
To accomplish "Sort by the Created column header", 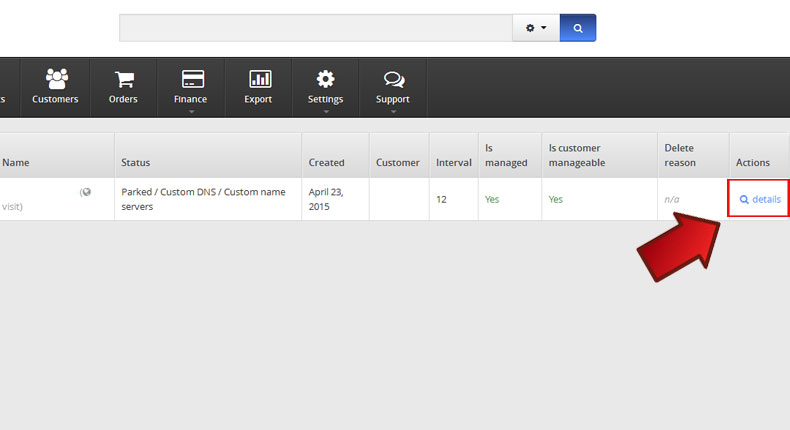I will (x=326, y=162).
